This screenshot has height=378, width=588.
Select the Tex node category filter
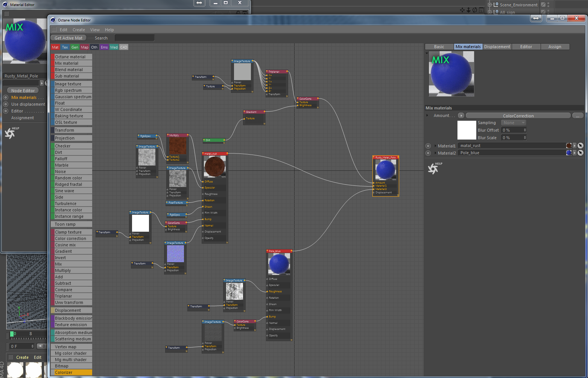pos(65,47)
